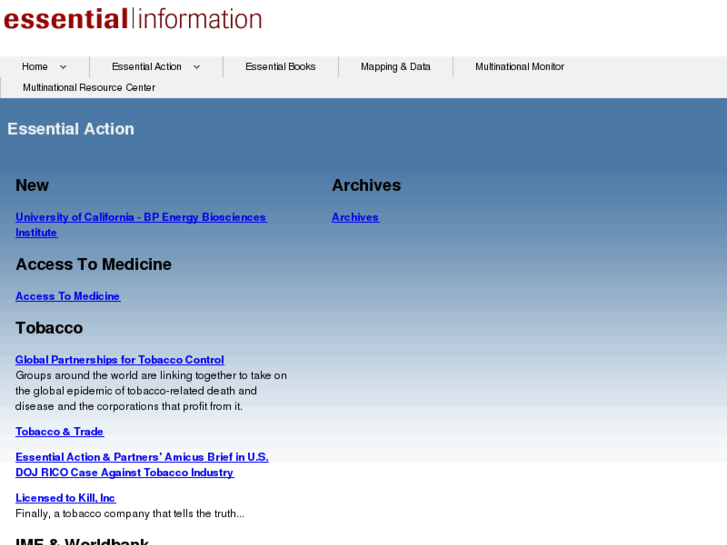Click 'Finally, a tobacco company that tells the truth' text
The height and width of the screenshot is (545, 727).
pos(130,513)
